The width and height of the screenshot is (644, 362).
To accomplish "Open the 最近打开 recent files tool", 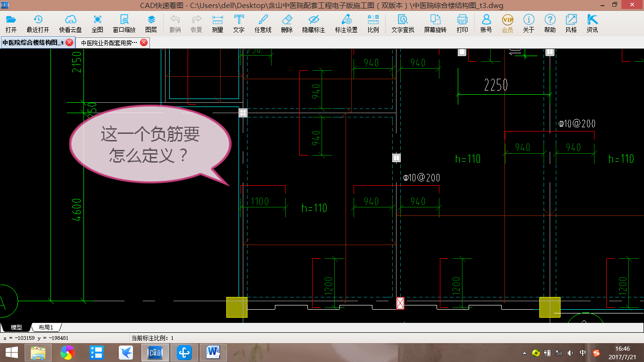I will pyautogui.click(x=38, y=24).
